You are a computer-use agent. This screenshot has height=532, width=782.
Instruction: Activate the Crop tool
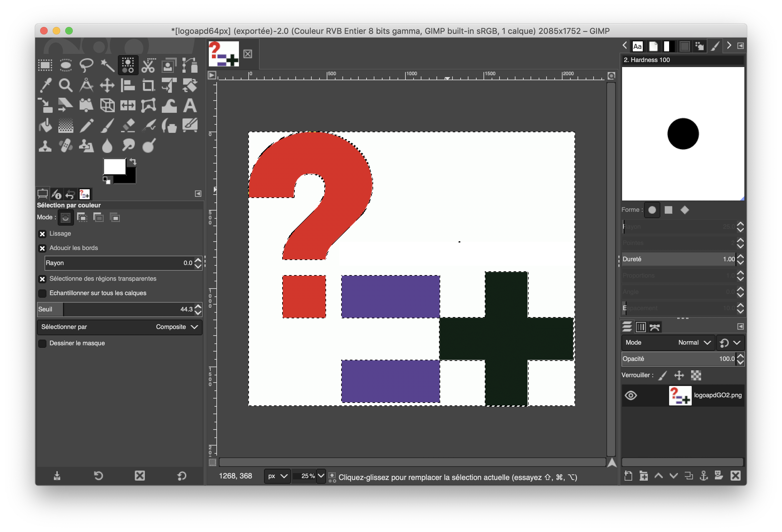(x=148, y=86)
